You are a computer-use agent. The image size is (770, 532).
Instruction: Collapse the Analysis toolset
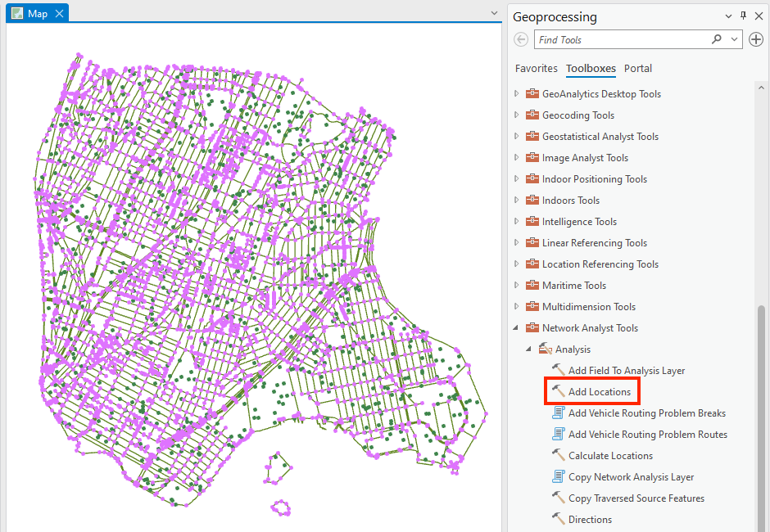(x=529, y=349)
